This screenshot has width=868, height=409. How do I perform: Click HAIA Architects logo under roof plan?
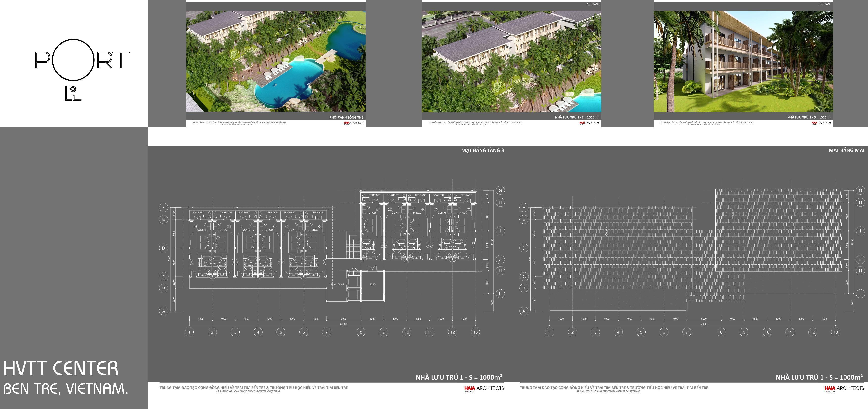[844, 388]
